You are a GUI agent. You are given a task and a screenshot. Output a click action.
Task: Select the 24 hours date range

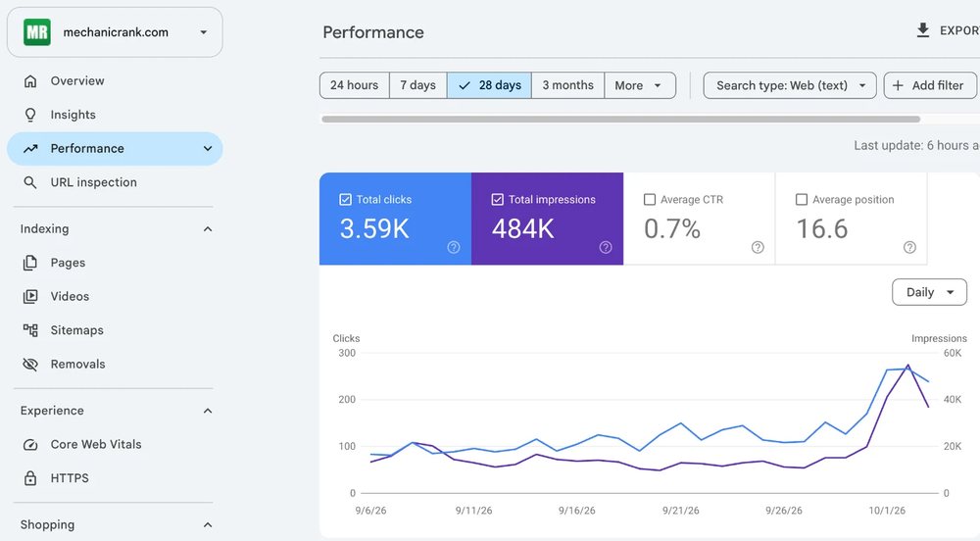click(355, 85)
